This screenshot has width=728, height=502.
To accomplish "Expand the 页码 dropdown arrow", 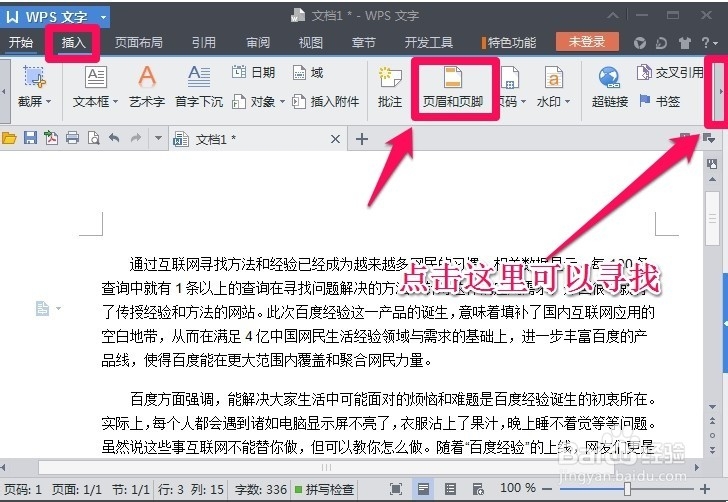I will tap(523, 101).
